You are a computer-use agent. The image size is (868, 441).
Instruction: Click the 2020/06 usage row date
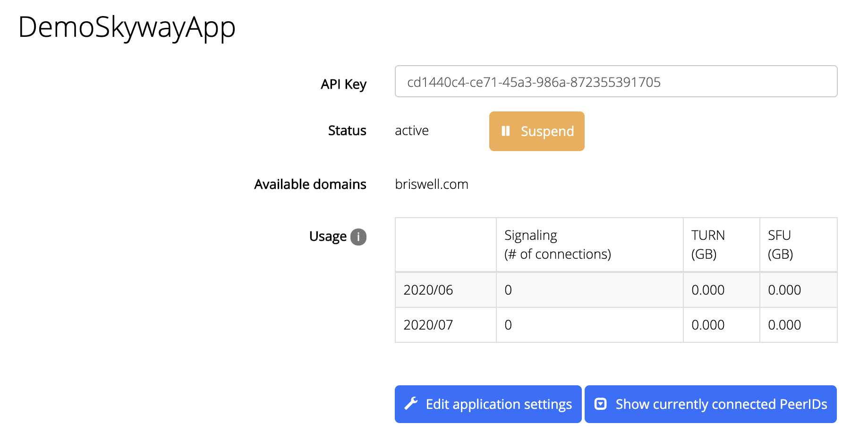[428, 290]
